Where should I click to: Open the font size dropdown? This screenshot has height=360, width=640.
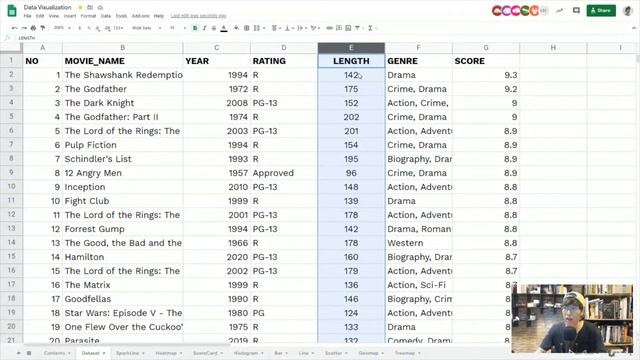[177, 28]
